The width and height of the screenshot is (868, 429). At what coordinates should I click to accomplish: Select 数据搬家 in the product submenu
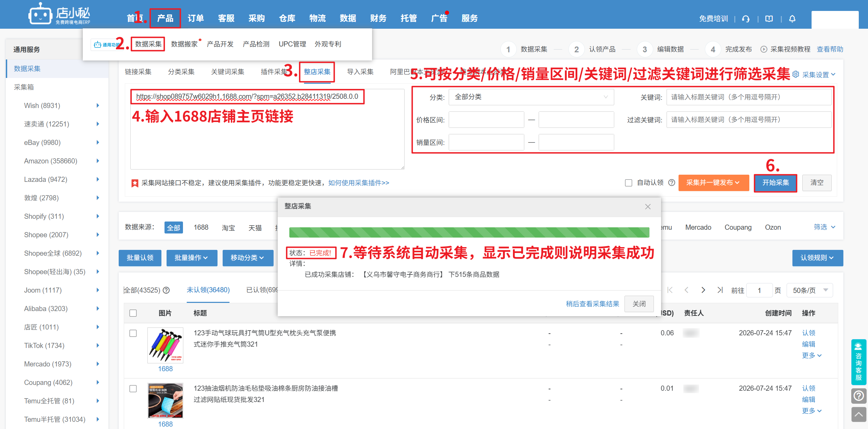[184, 44]
